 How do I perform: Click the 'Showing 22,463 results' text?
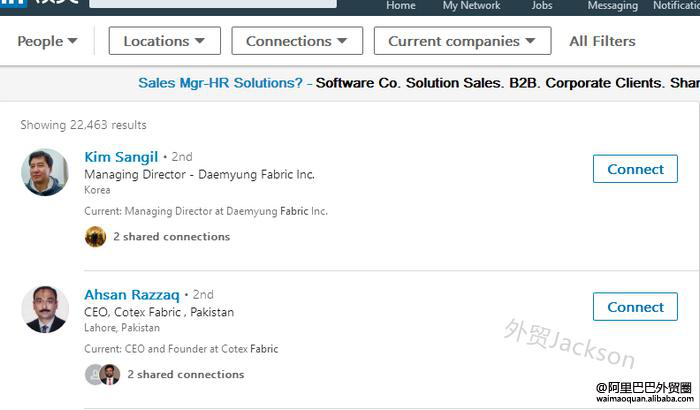point(83,125)
